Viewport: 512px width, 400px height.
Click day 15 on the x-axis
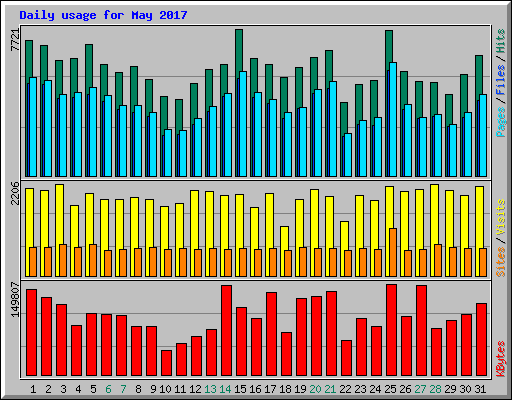[240, 389]
